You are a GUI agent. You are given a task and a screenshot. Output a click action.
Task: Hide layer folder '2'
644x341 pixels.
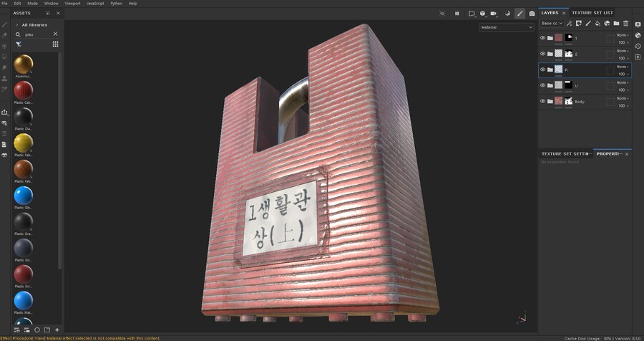(x=542, y=54)
